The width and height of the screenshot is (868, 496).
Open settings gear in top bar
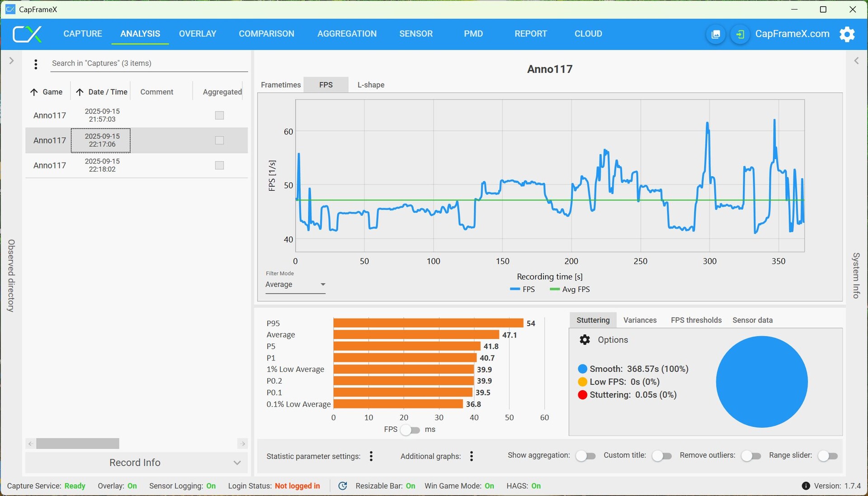click(847, 34)
